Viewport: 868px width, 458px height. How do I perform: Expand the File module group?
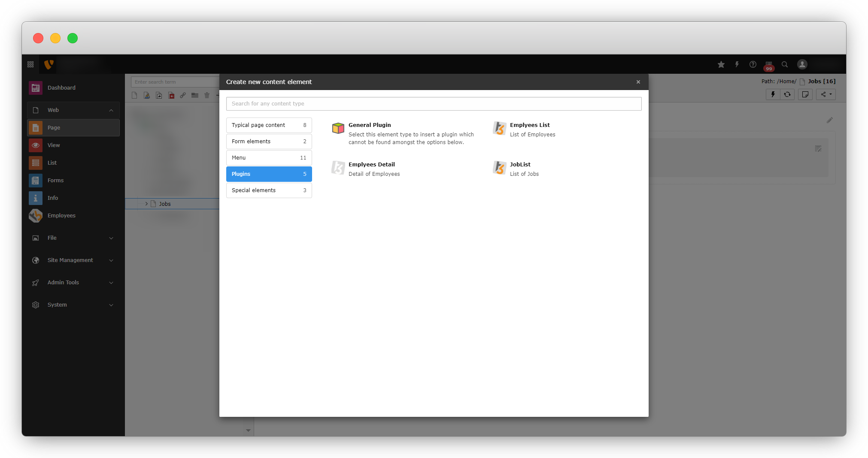pos(111,238)
